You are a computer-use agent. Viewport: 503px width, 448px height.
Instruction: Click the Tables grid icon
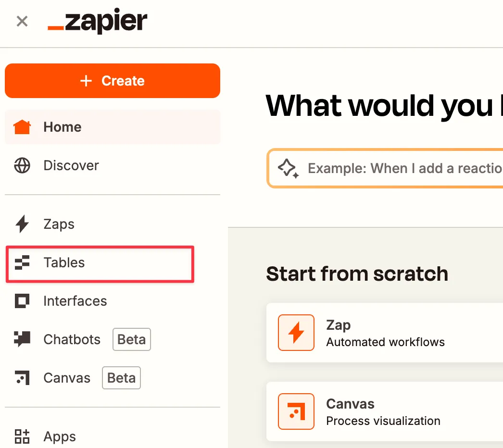[x=22, y=262]
